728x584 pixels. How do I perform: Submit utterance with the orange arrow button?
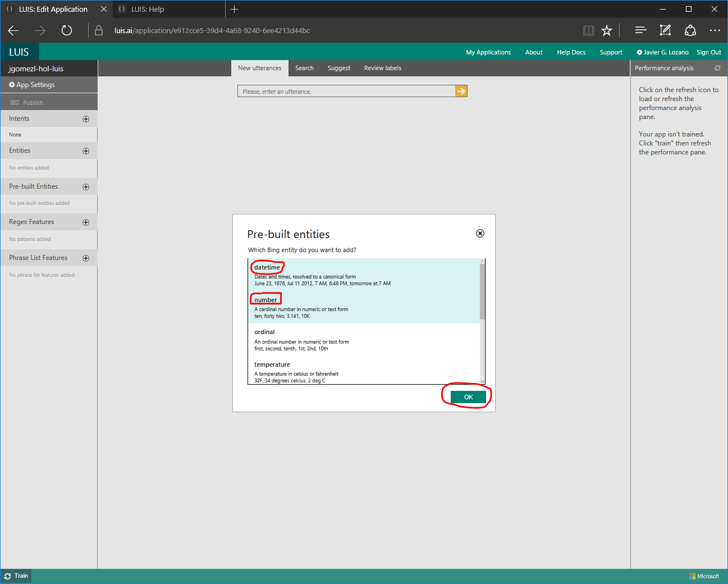click(x=461, y=91)
